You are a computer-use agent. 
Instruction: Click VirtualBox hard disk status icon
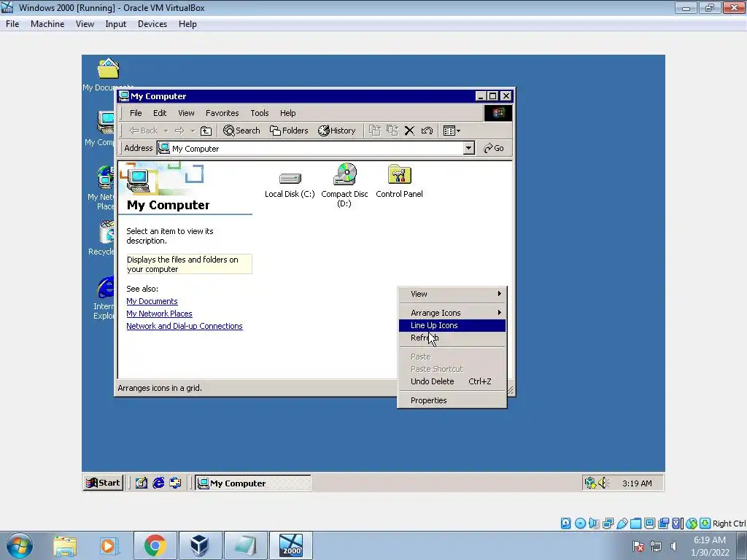566,524
